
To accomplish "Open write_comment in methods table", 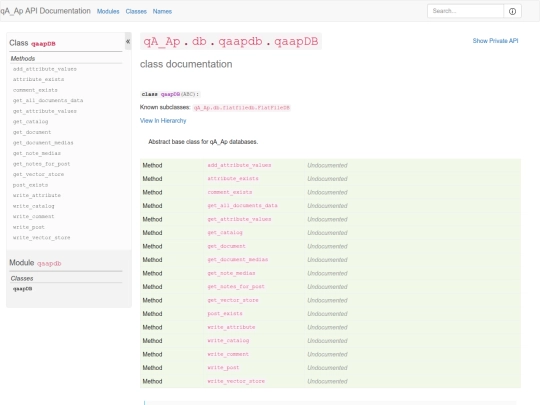I will coord(228,354).
